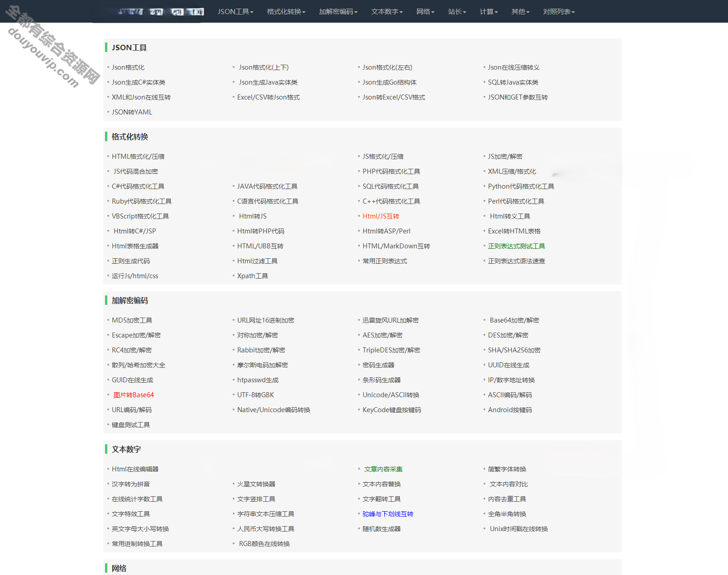Open PHP代码格式化工具 link
This screenshot has width=728, height=575.
(391, 171)
